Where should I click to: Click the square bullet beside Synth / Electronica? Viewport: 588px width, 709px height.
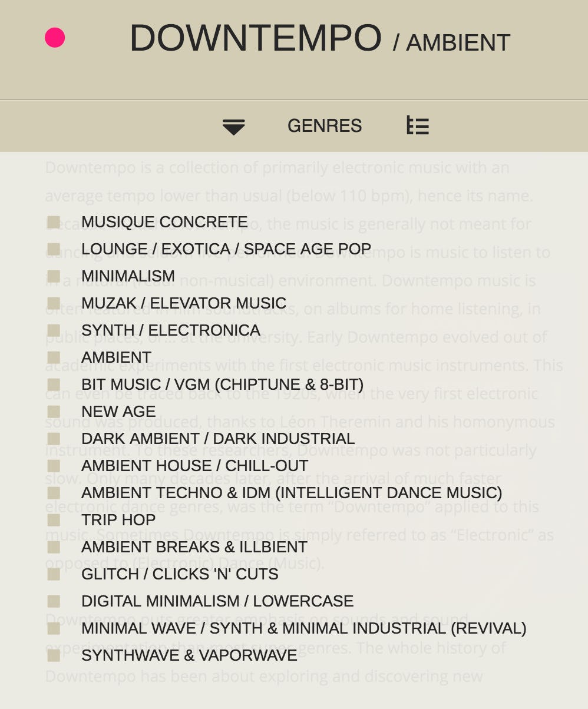click(54, 330)
